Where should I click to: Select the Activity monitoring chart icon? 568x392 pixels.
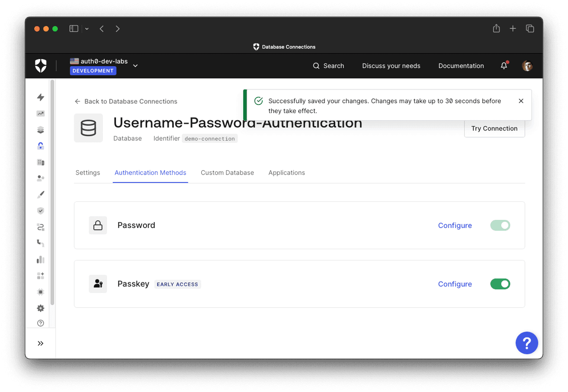pyautogui.click(x=40, y=113)
